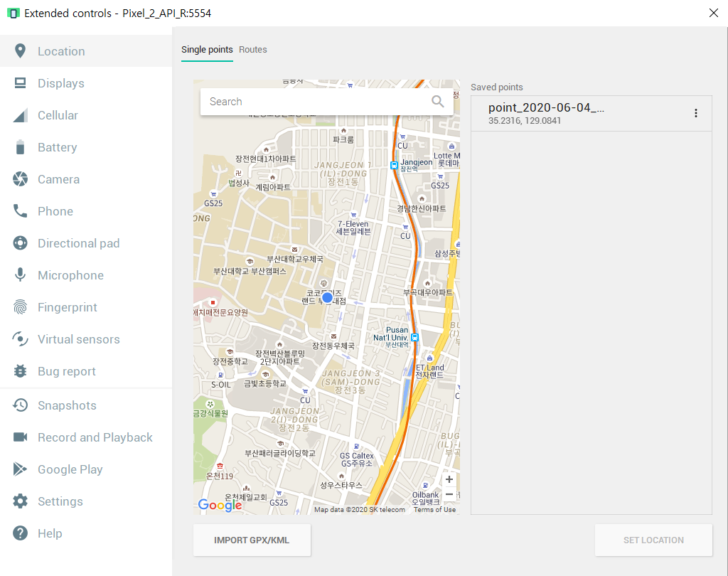Select saved point point_2020-06-04
This screenshot has width=728, height=576.
pos(591,113)
